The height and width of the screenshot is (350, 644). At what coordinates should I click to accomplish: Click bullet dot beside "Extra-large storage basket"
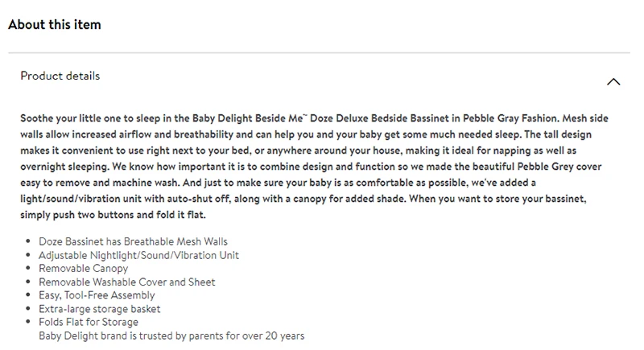[29, 309]
